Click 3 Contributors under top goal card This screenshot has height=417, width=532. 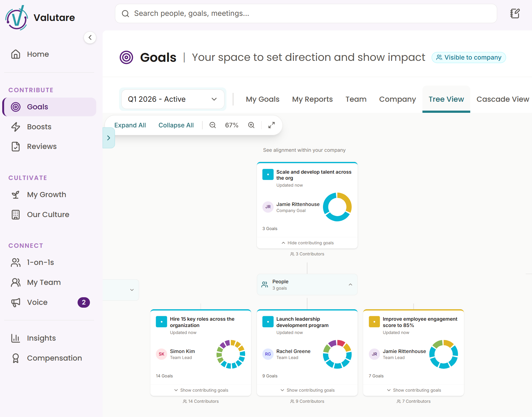[307, 254]
